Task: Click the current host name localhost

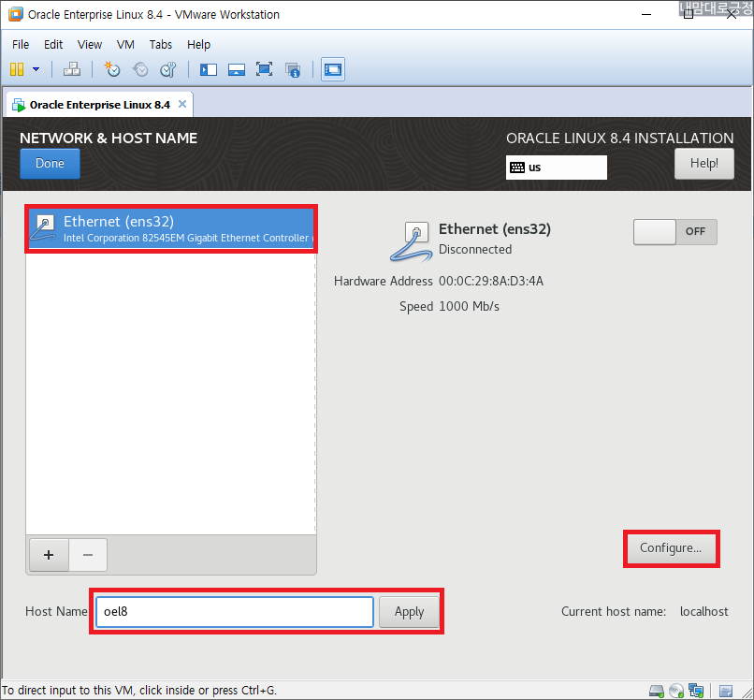Action: 704,611
